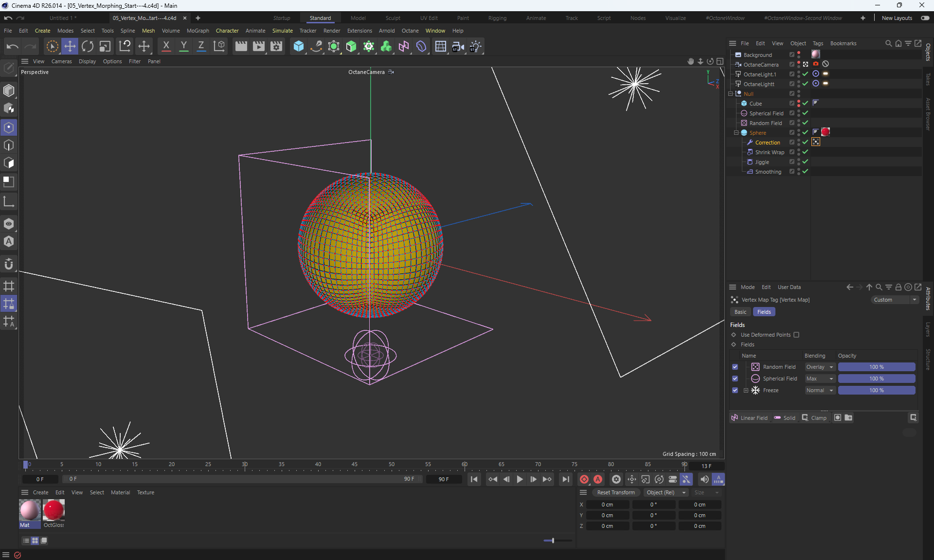Select the Move tool in toolbar
The image size is (934, 560).
[70, 46]
